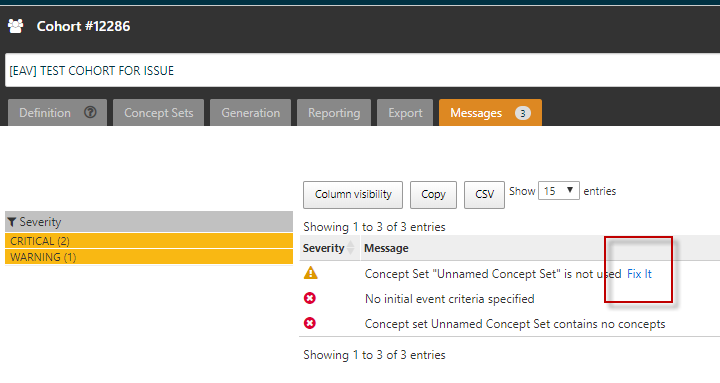This screenshot has height=383, width=720.
Task: Click the Cohort #12286 title text
Action: click(x=84, y=26)
